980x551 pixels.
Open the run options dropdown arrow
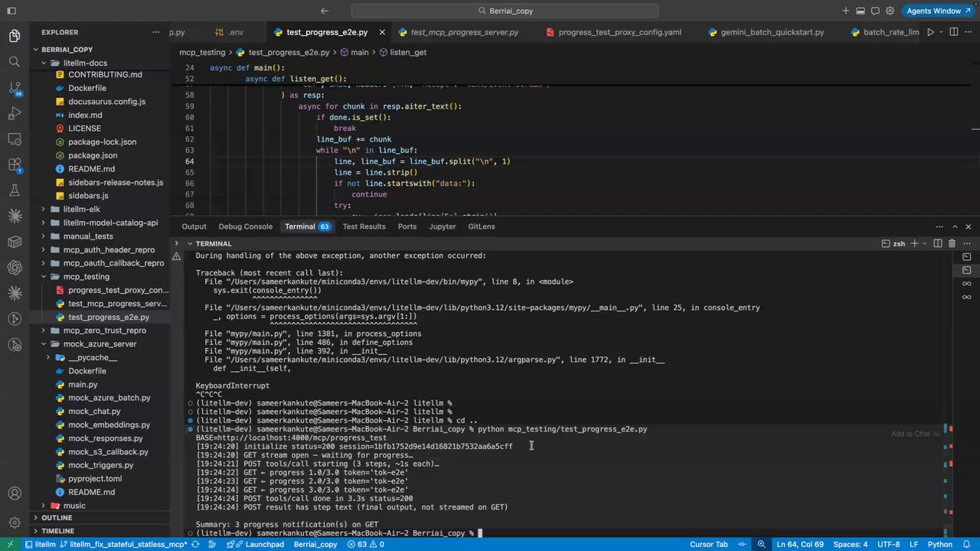coord(941,32)
